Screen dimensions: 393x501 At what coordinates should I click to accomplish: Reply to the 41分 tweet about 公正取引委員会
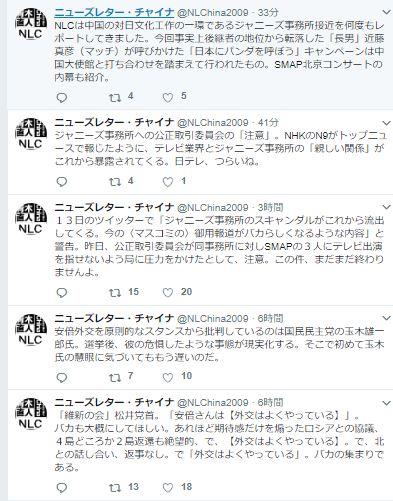[62, 182]
